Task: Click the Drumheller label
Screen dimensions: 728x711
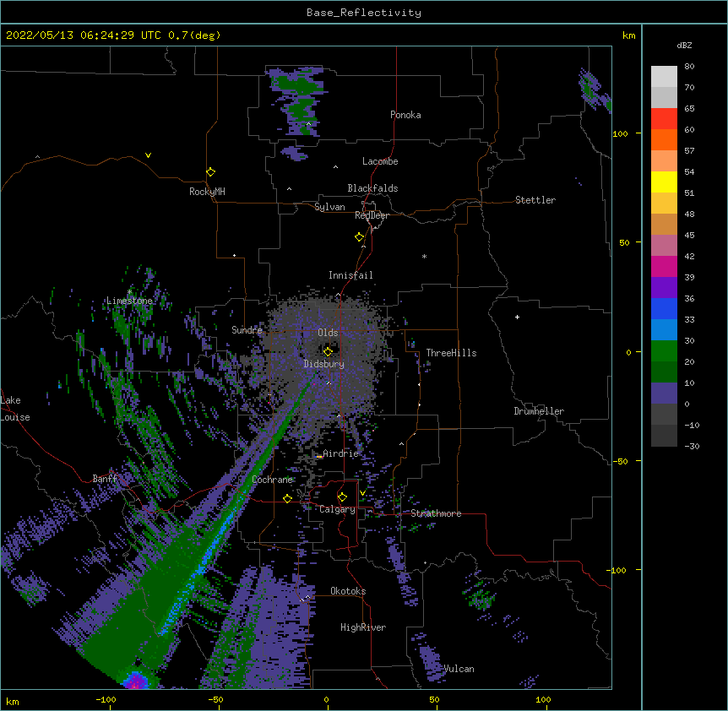Action: (539, 411)
